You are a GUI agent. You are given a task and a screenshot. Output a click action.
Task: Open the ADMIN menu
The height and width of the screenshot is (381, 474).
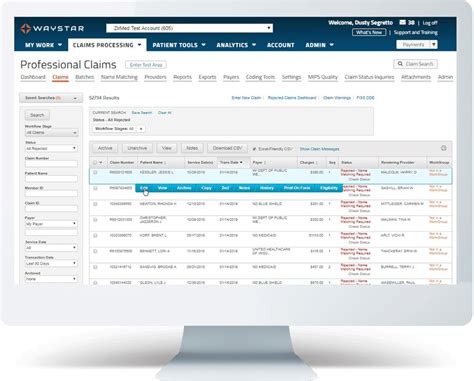click(319, 45)
